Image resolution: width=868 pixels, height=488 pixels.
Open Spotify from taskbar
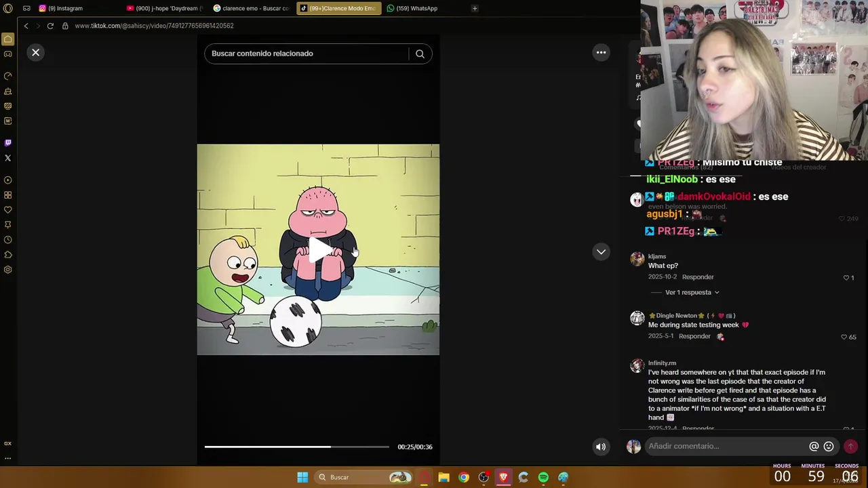coord(543,477)
